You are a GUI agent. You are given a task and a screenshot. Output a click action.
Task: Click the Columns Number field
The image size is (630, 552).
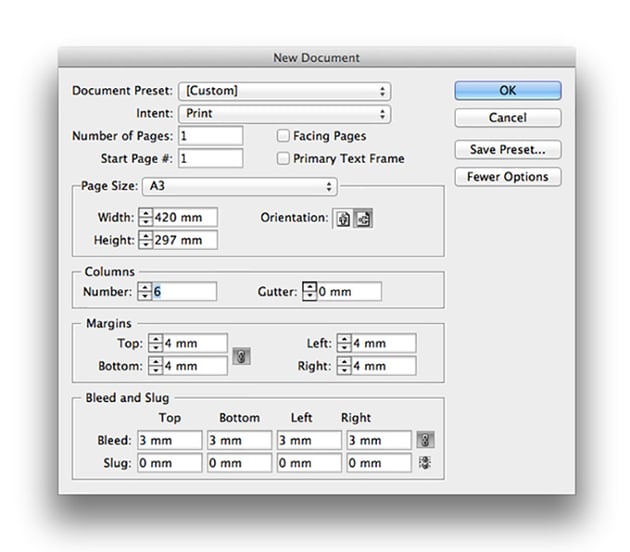point(184,291)
